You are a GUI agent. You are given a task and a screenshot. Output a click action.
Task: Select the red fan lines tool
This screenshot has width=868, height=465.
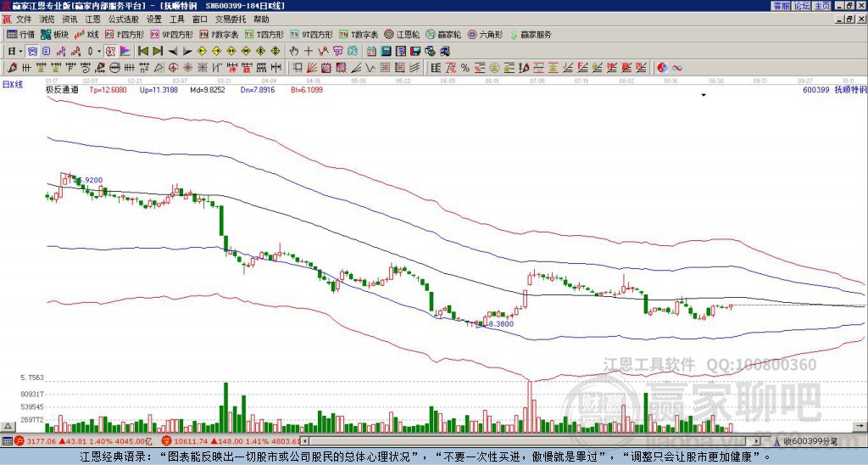(x=311, y=68)
